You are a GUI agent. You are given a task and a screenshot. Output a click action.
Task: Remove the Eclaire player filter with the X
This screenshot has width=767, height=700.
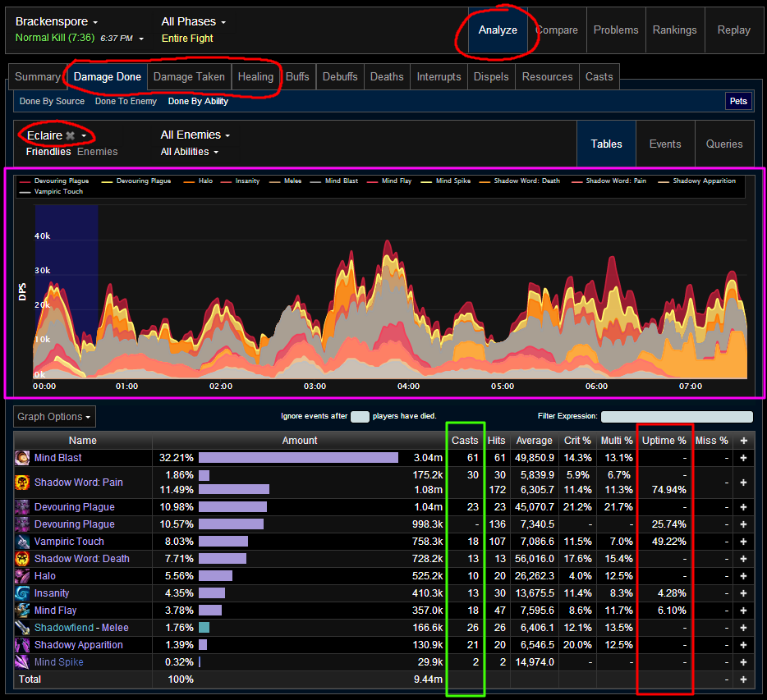pyautogui.click(x=71, y=135)
